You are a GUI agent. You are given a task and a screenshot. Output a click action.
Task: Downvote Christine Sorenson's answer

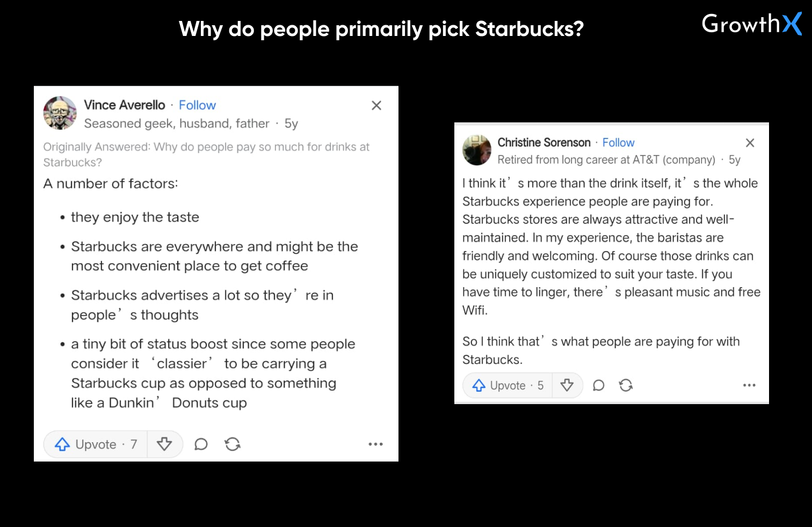point(567,385)
